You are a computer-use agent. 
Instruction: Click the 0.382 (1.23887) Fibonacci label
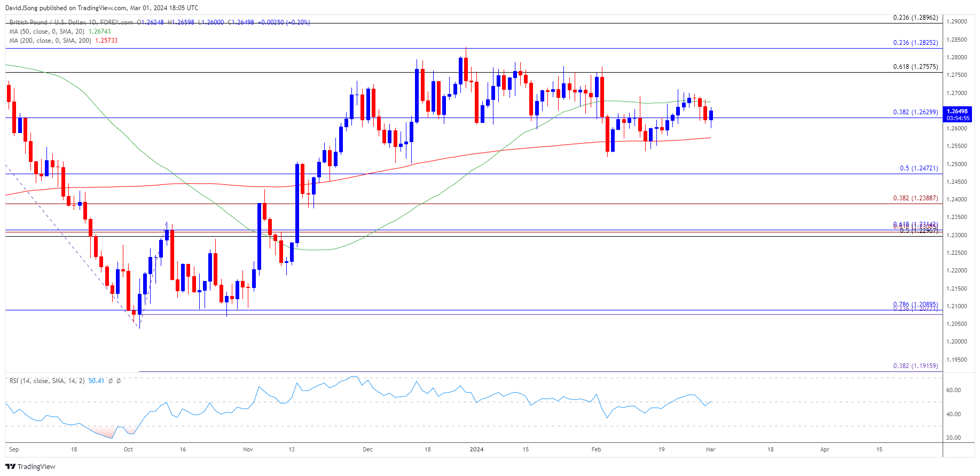point(915,198)
